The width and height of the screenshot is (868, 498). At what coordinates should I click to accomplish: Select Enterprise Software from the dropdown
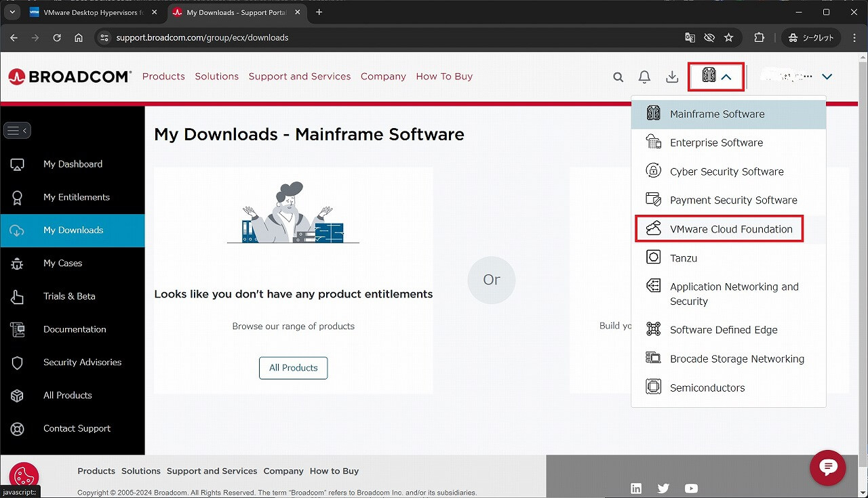tap(728, 143)
